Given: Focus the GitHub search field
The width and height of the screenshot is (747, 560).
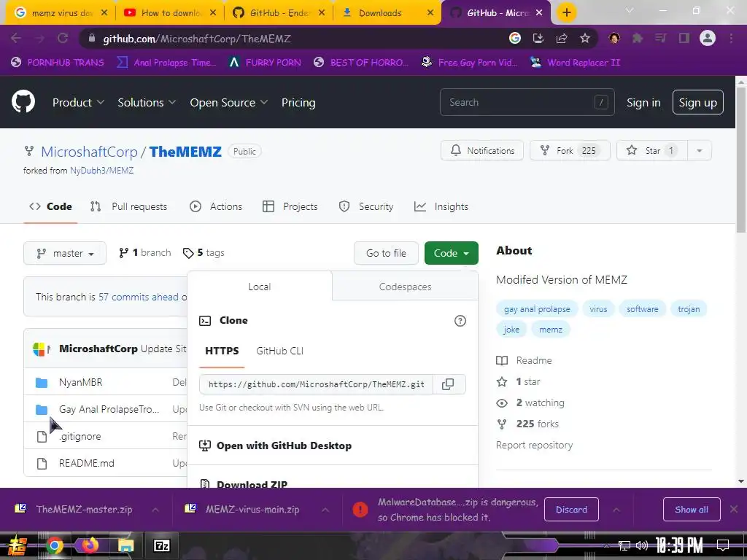Looking at the screenshot, I should (x=527, y=102).
